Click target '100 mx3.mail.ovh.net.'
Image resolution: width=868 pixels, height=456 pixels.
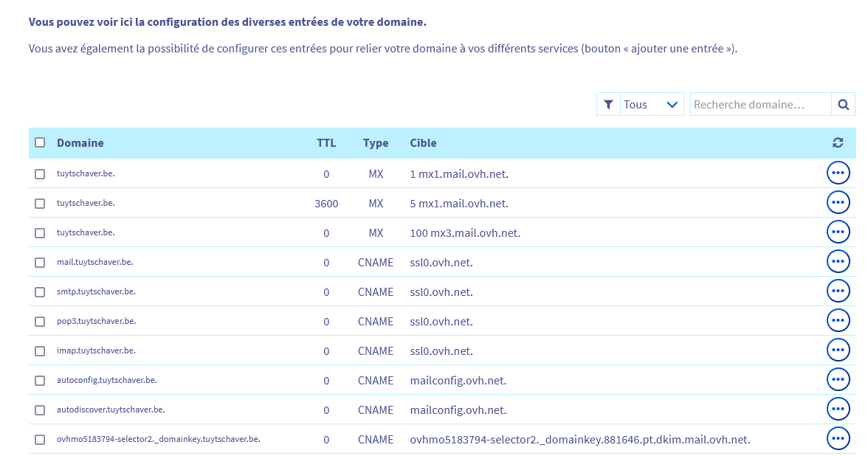click(465, 233)
